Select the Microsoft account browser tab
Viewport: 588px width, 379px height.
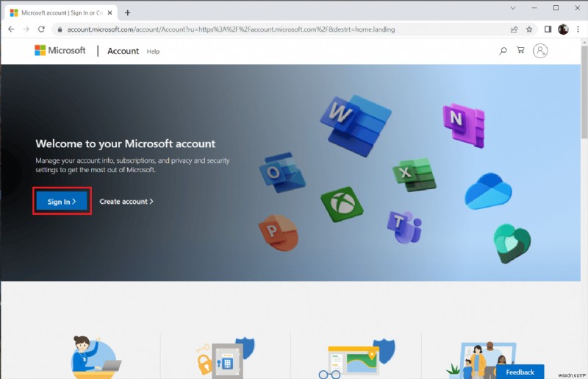[x=62, y=13]
